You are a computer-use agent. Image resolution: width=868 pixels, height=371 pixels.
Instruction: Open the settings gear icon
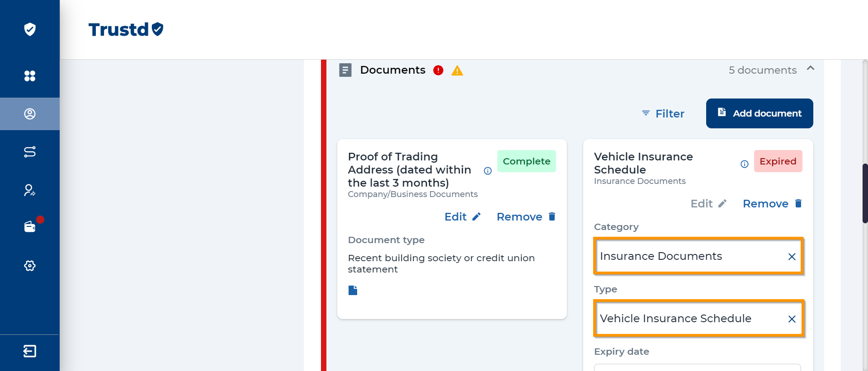(x=30, y=266)
